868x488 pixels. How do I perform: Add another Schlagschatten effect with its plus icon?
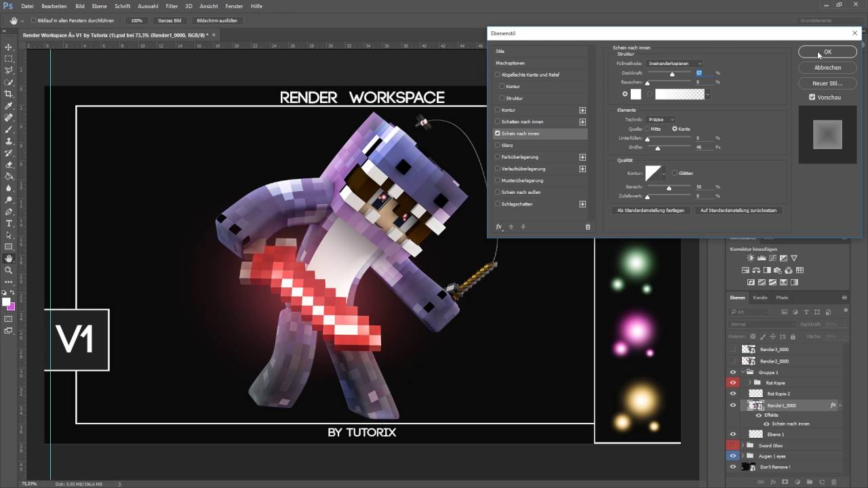[x=583, y=204]
